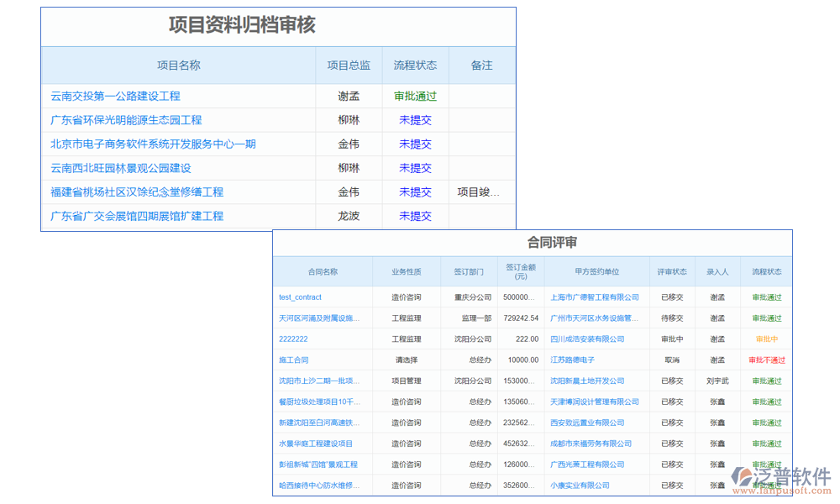
Task: Select the 流程状态 column header in 合同评审
Action: click(x=767, y=271)
